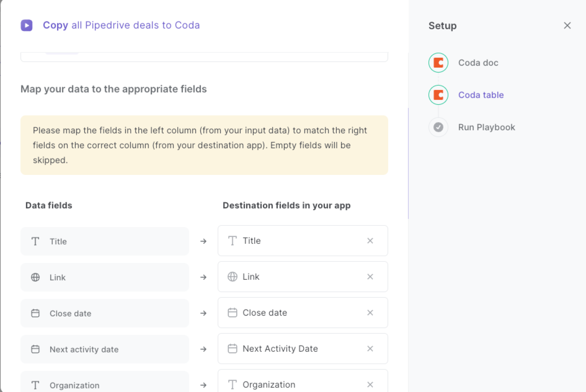Click the arrow between Title fields
586x392 pixels.
tap(203, 241)
